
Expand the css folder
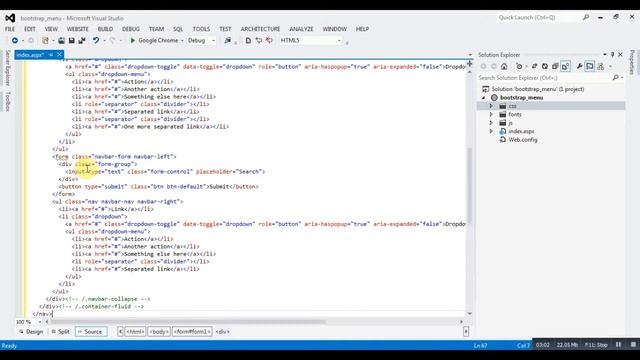[491, 106]
